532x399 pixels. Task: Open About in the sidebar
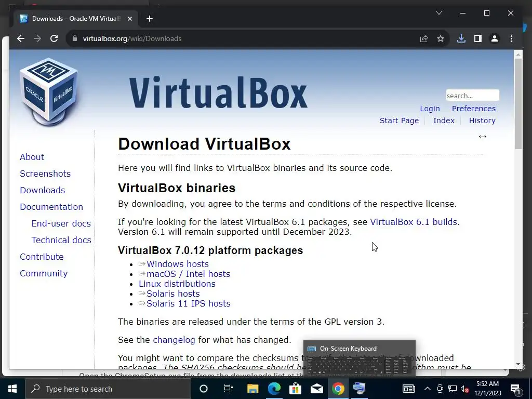32,157
